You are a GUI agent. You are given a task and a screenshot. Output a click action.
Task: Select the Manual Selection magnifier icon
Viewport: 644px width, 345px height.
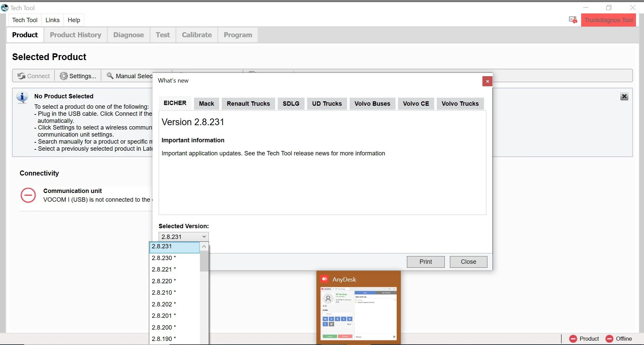click(x=110, y=76)
